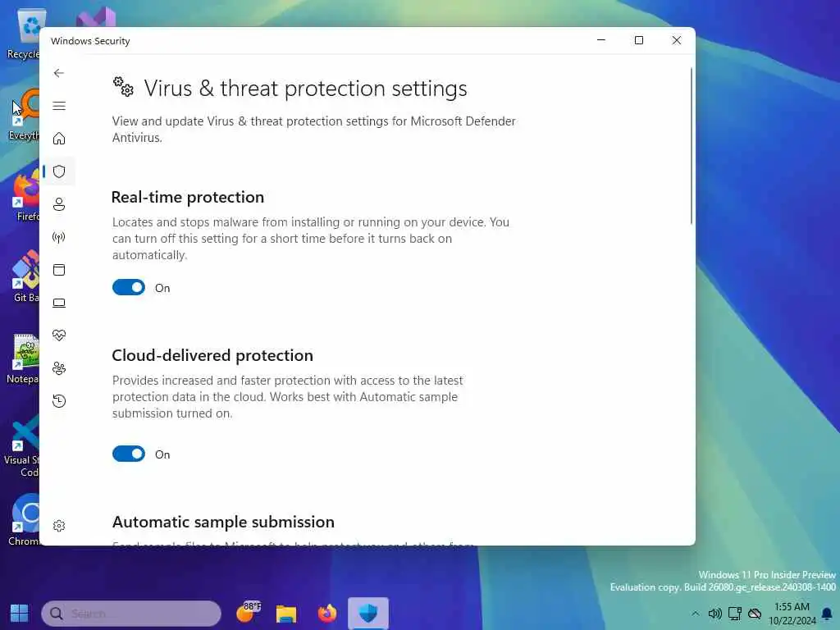Turn off Cloud-delivered protection toggle
Viewport: 840px width, 630px height.
pos(129,454)
